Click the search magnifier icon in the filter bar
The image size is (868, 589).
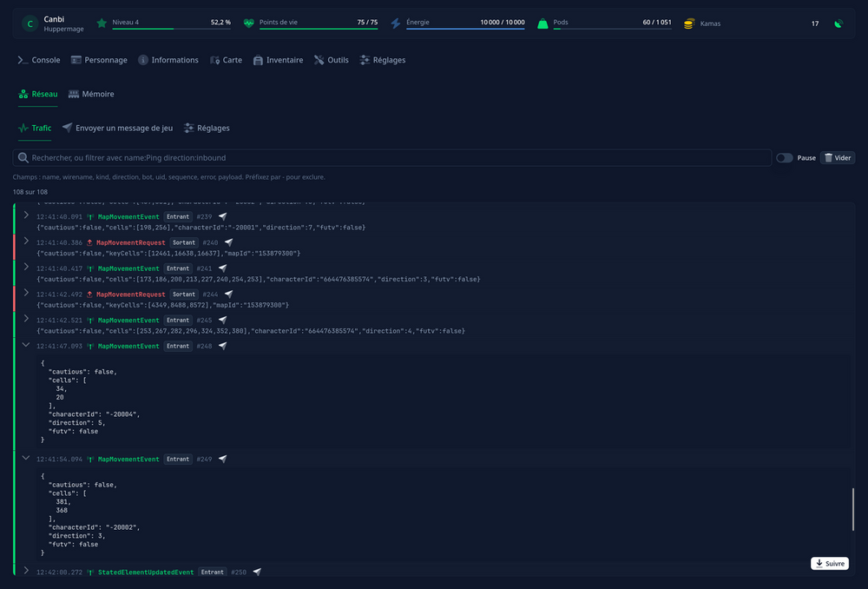point(23,158)
